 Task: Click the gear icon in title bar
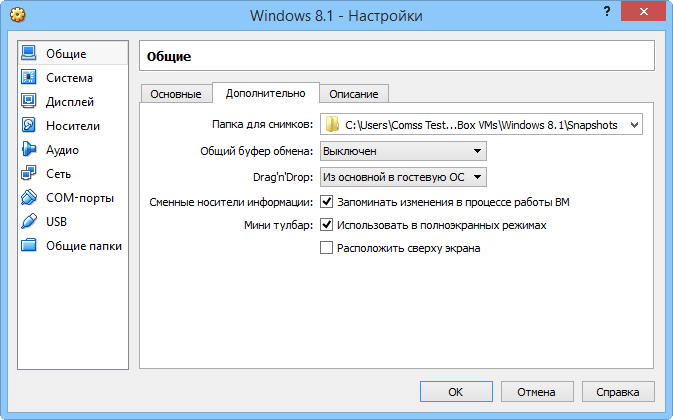18,15
